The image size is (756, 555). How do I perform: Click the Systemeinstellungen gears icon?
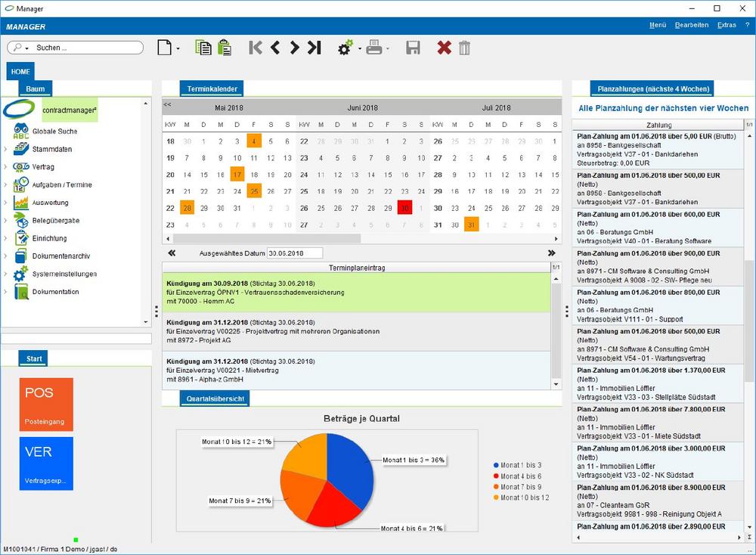point(21,274)
